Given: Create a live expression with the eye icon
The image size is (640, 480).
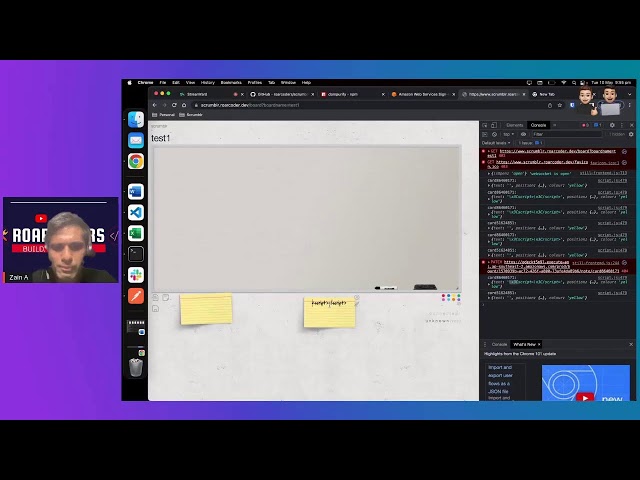Looking at the screenshot, I should click(x=523, y=134).
